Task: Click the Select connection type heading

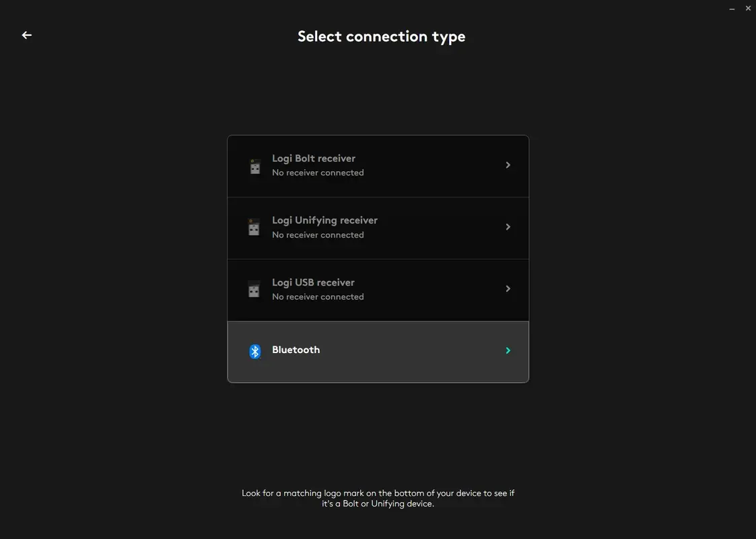Action: click(381, 36)
